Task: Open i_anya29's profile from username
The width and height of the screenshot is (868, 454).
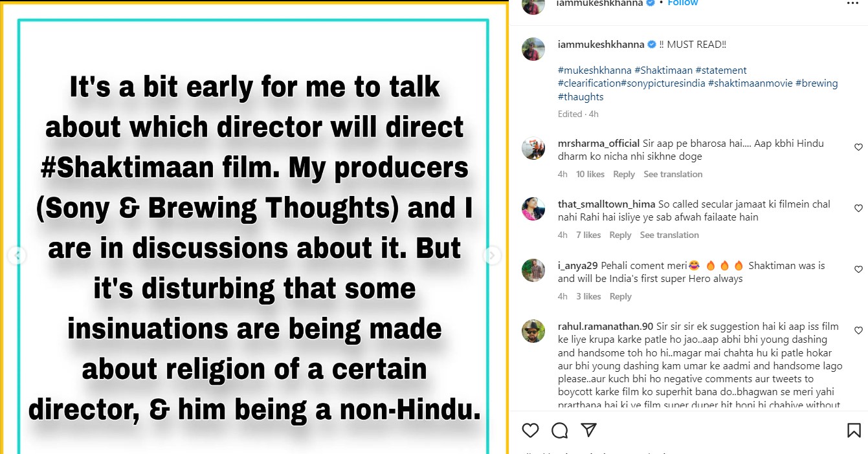Action: click(578, 265)
